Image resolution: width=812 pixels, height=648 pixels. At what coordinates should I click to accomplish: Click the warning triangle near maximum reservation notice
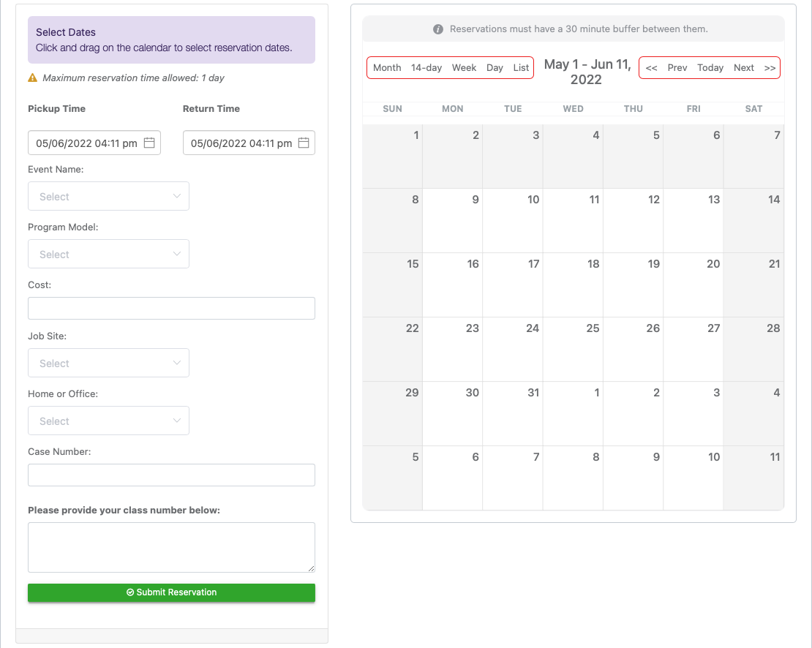pos(32,78)
